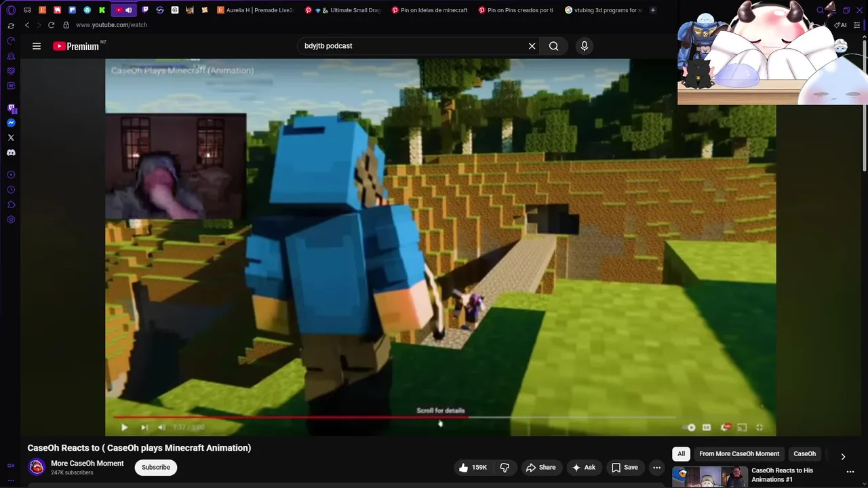Screen dimensions: 868x488
Task: Navigate forward in browser
Action: point(39,25)
